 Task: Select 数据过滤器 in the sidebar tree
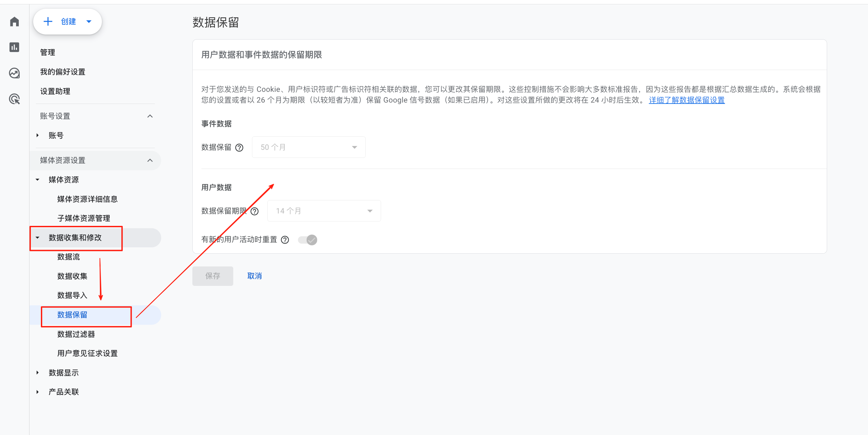pyautogui.click(x=75, y=334)
